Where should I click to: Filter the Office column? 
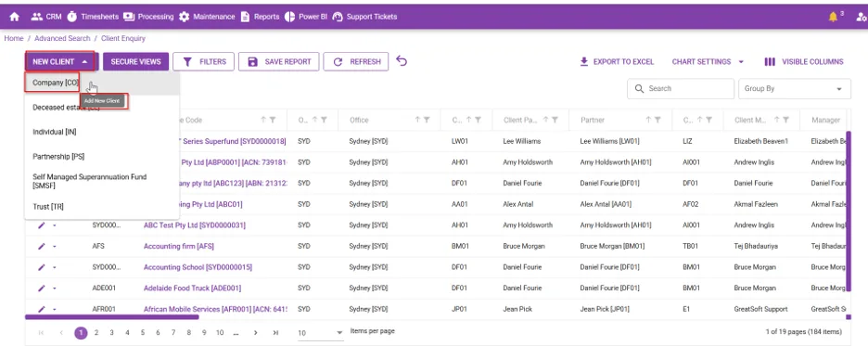427,120
